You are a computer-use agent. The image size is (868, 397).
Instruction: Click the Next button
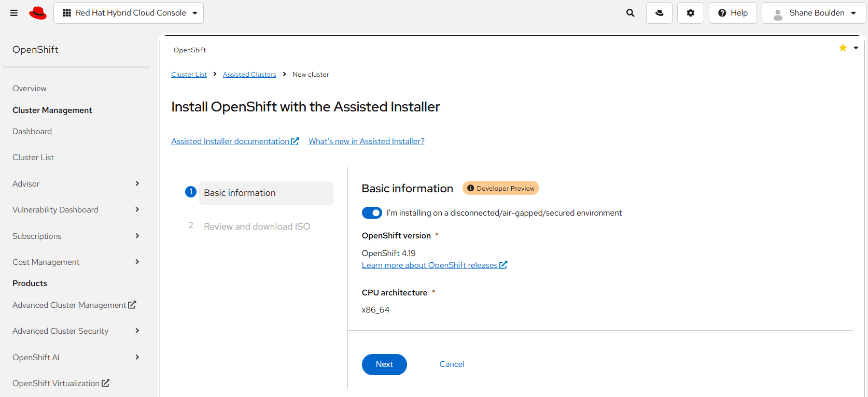coord(384,364)
